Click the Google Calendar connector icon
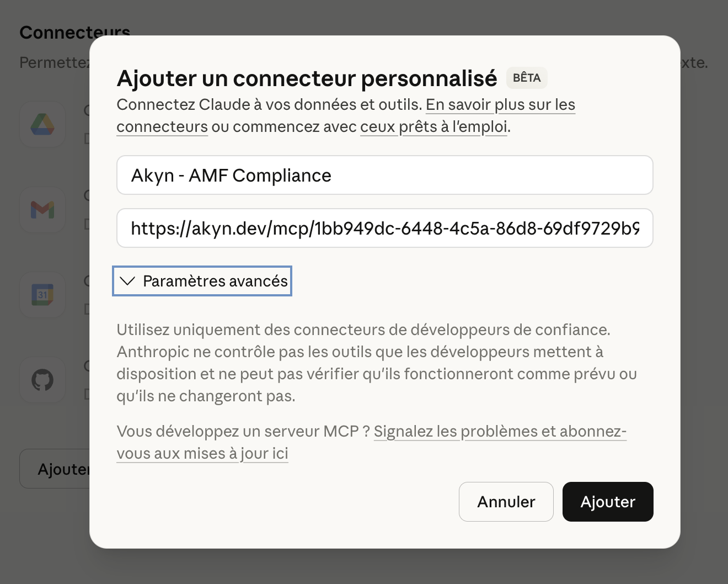The height and width of the screenshot is (584, 728). point(42,295)
